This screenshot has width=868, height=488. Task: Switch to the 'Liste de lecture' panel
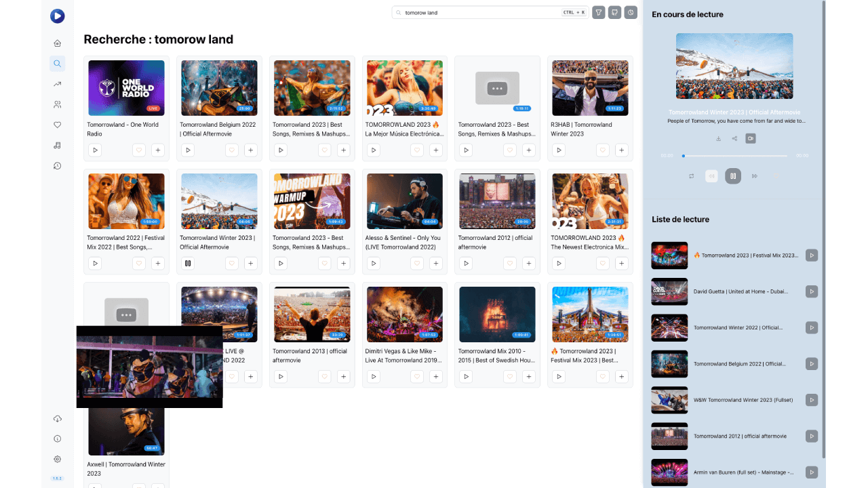pos(680,219)
